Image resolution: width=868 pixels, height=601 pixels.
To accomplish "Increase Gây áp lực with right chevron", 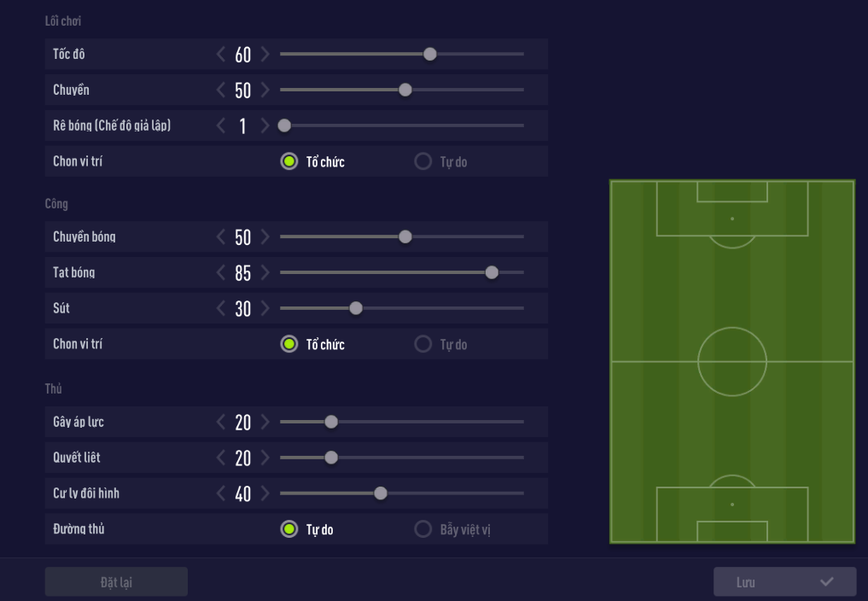I will pos(265,422).
